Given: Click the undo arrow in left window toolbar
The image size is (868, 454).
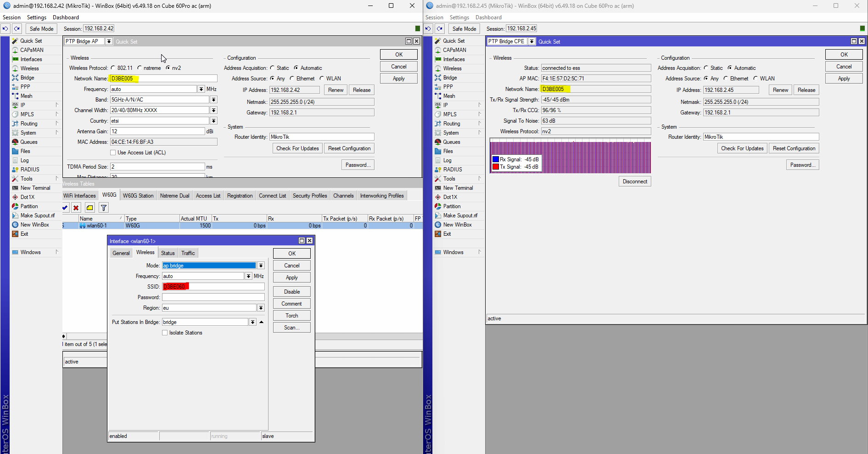Looking at the screenshot, I should pyautogui.click(x=5, y=28).
